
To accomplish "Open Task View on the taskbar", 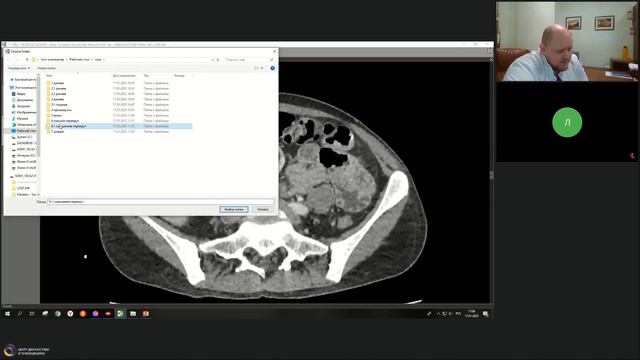I will 32,313.
